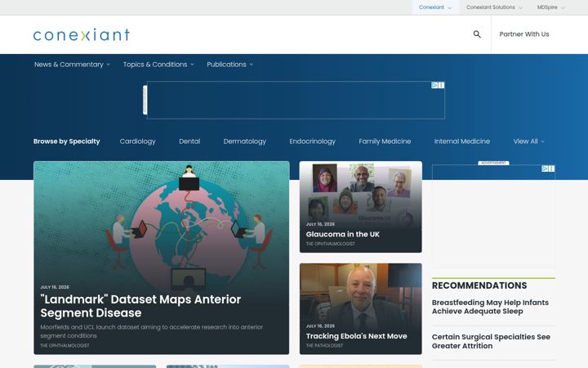Image resolution: width=588 pixels, height=368 pixels.
Task: Open Breastfeeding May Help Infants recommendation
Action: pyautogui.click(x=490, y=307)
